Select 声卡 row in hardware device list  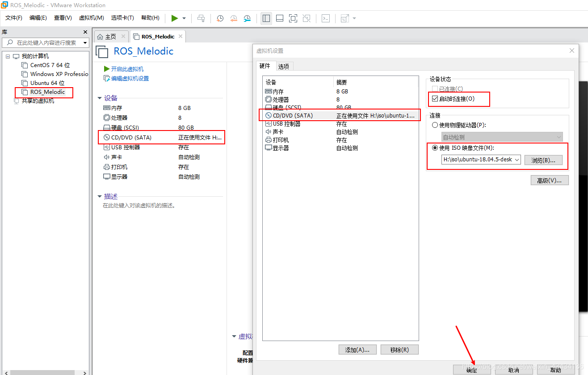[340, 132]
